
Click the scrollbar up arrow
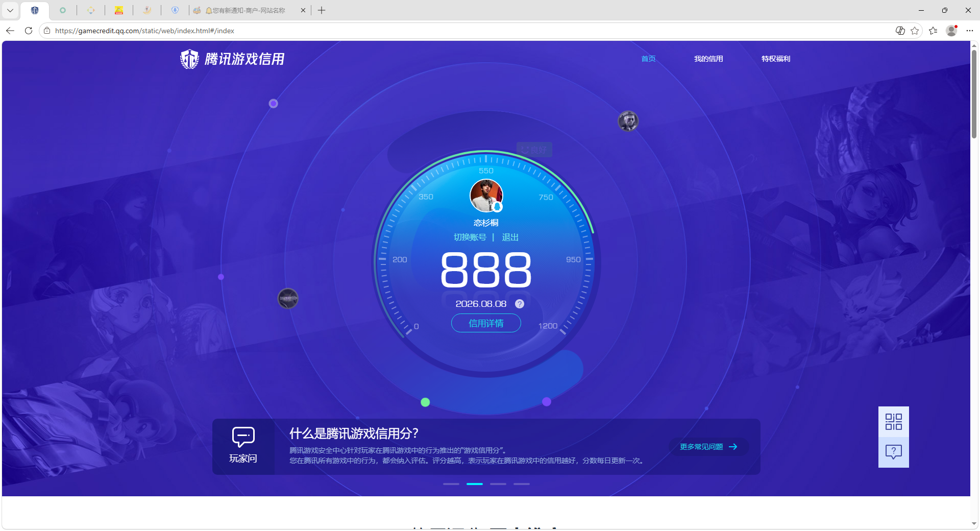coord(974,45)
